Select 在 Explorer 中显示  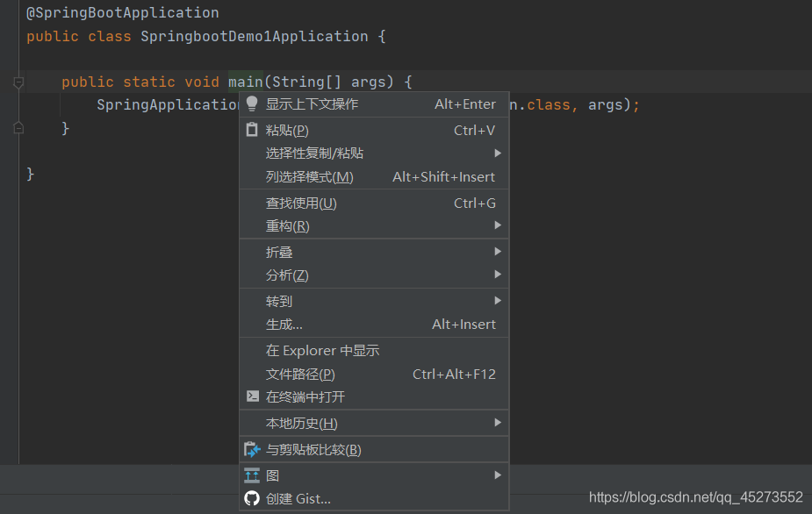[x=374, y=351]
